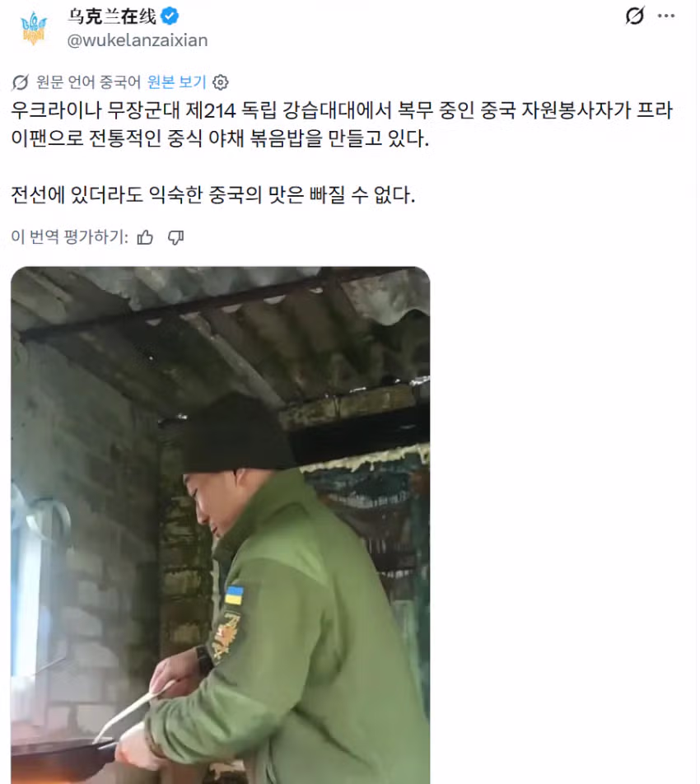Click the 원문 언어 중국어 label
This screenshot has height=784, width=700.
point(88,82)
